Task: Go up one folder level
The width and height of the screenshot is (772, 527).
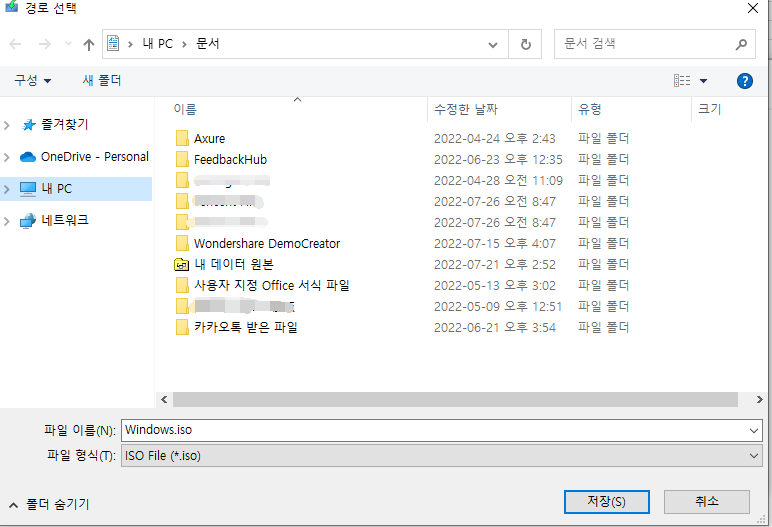Action: pos(89,45)
